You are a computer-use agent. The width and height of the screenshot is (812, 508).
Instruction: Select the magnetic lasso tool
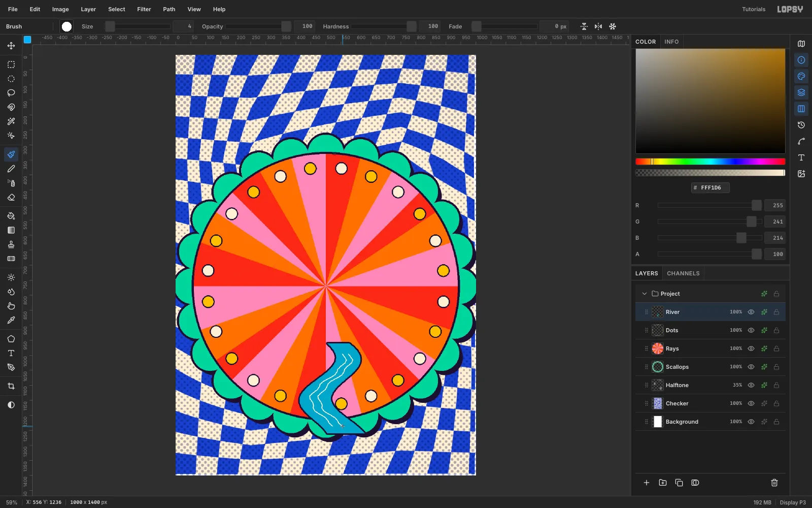click(x=11, y=107)
